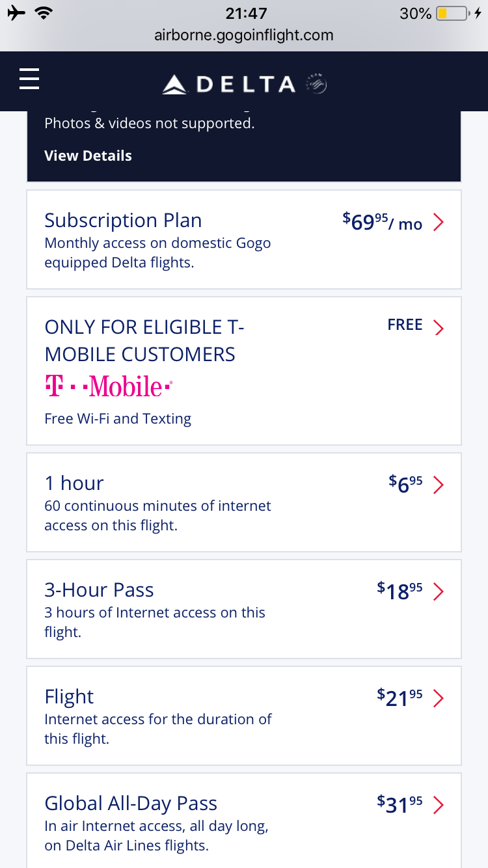Image resolution: width=488 pixels, height=868 pixels.
Task: Choose the $21.95 Flight price
Action: (400, 698)
